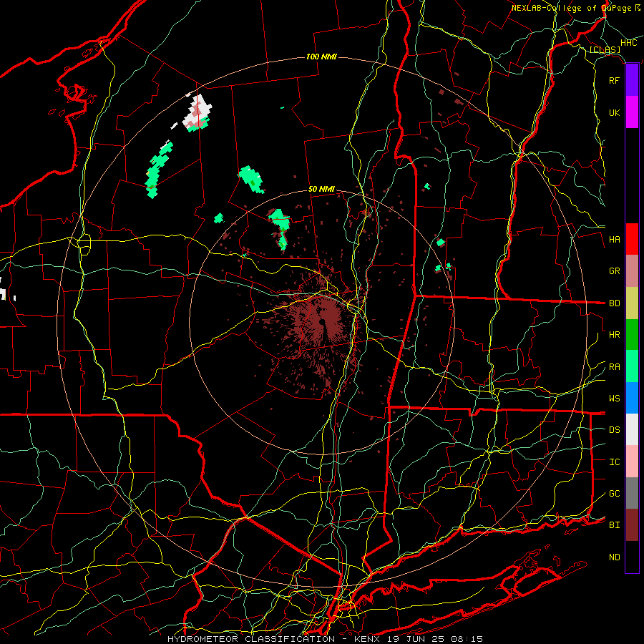644x644 pixels.
Task: Click the '[CLAS]' legend header
Action: [605, 50]
